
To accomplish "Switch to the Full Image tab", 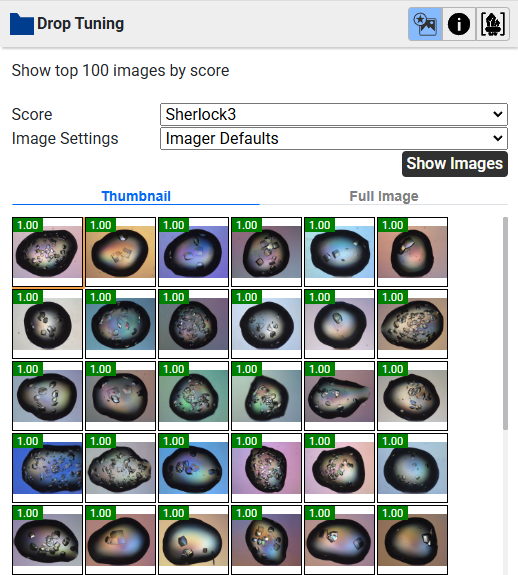I will 383,196.
